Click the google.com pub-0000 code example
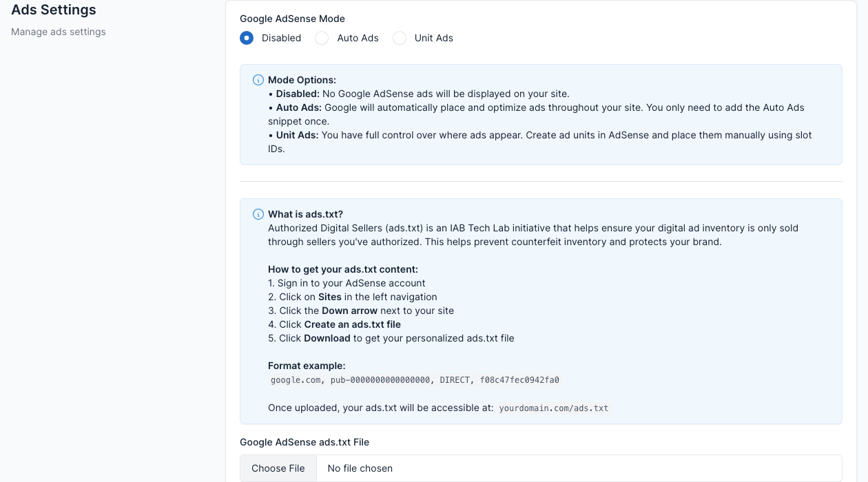Screen dimensions: 868x482 [415, 380]
